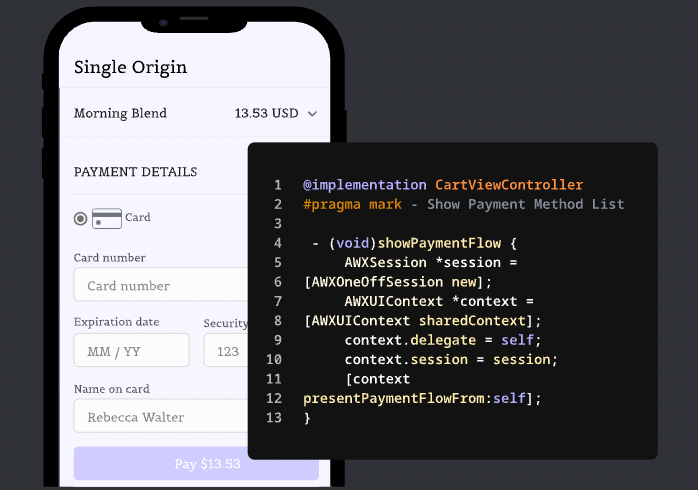
Task: Click line number 3 in code panel
Action: (278, 223)
